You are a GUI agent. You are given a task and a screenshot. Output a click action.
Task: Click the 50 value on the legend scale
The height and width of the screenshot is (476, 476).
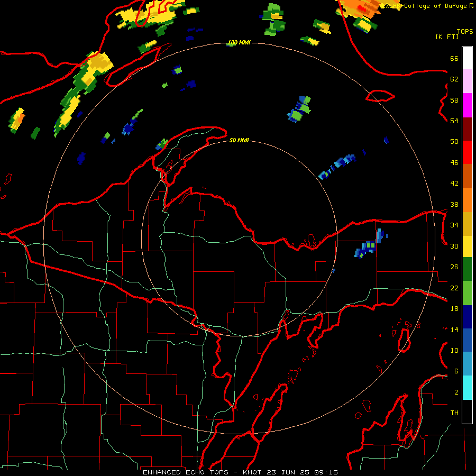click(x=454, y=142)
